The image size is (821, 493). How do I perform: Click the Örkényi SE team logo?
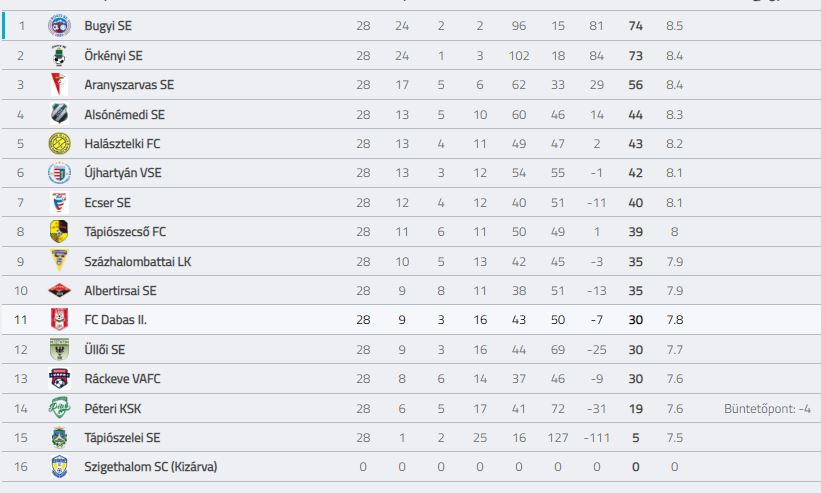pyautogui.click(x=59, y=55)
